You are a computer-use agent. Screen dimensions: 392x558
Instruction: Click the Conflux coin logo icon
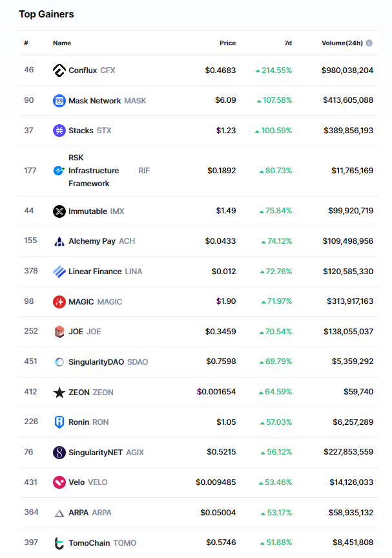click(x=59, y=70)
